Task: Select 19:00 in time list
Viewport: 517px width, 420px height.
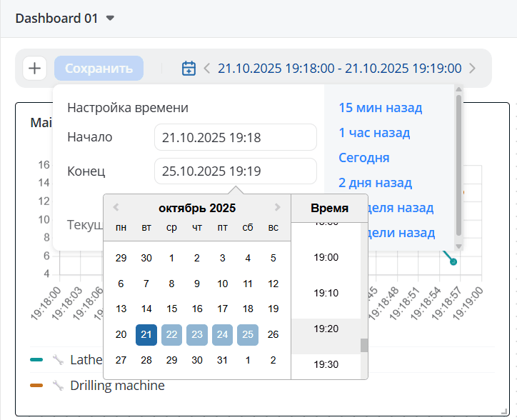Action: pyautogui.click(x=326, y=257)
